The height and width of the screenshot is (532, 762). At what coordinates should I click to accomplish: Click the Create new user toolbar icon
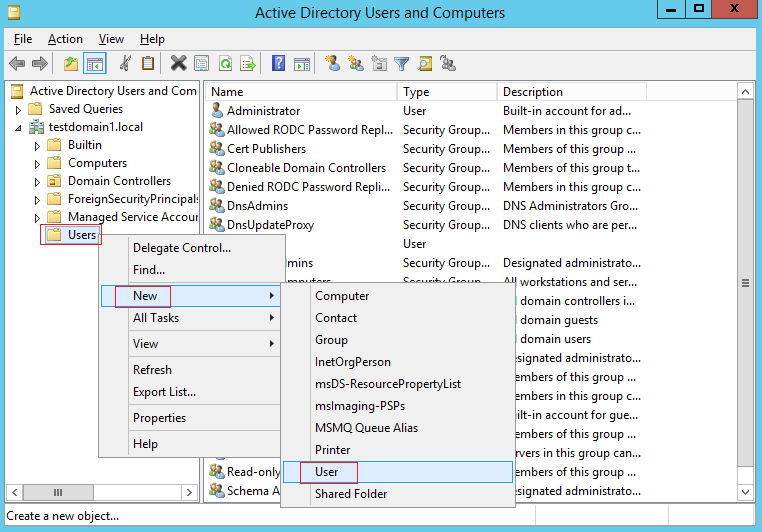pos(332,64)
